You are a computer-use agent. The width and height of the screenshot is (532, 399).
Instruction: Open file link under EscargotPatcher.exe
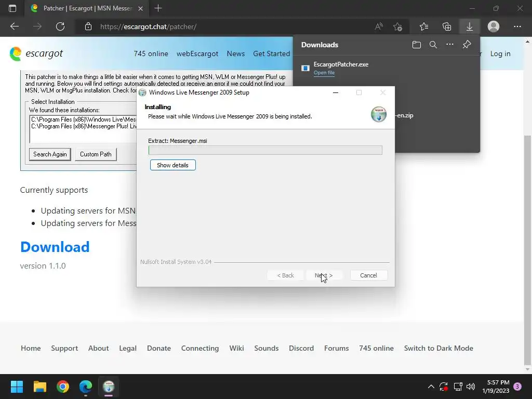(x=324, y=73)
